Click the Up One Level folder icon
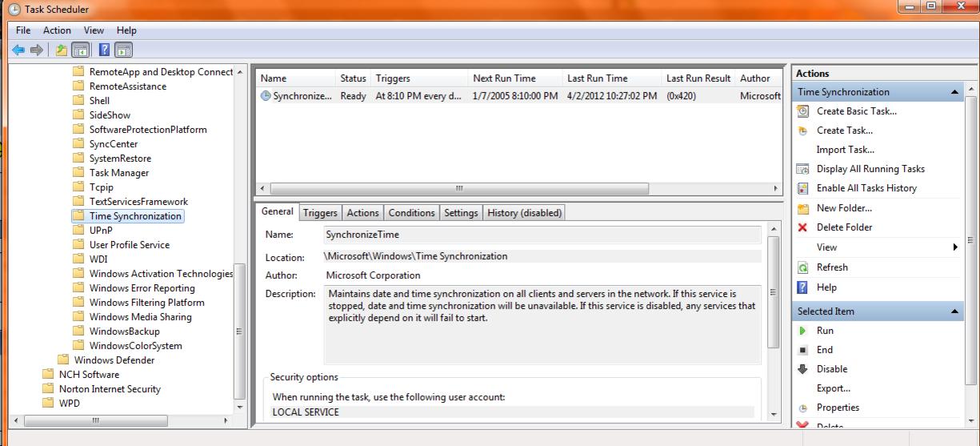The height and width of the screenshot is (446, 980). click(x=62, y=50)
